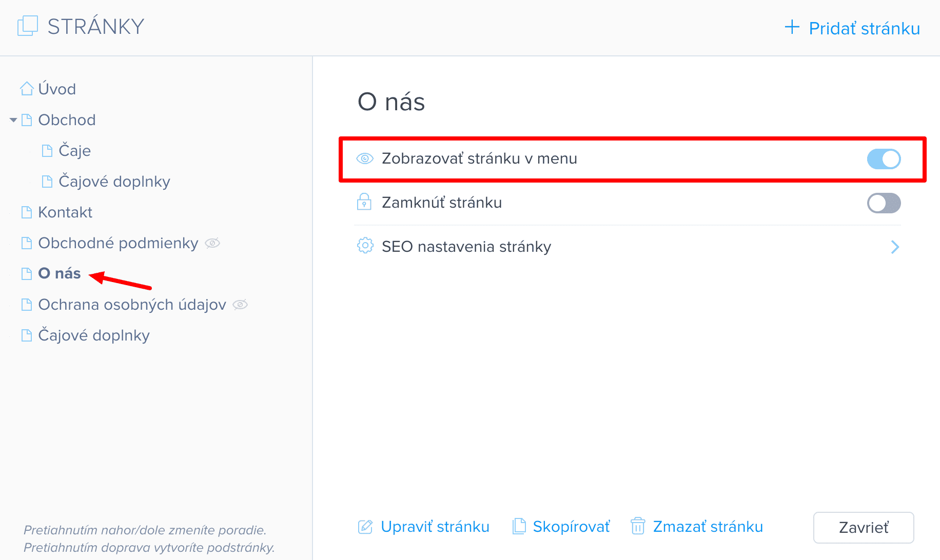Click the Pridať stránku link
This screenshot has height=560, width=940.
[864, 28]
